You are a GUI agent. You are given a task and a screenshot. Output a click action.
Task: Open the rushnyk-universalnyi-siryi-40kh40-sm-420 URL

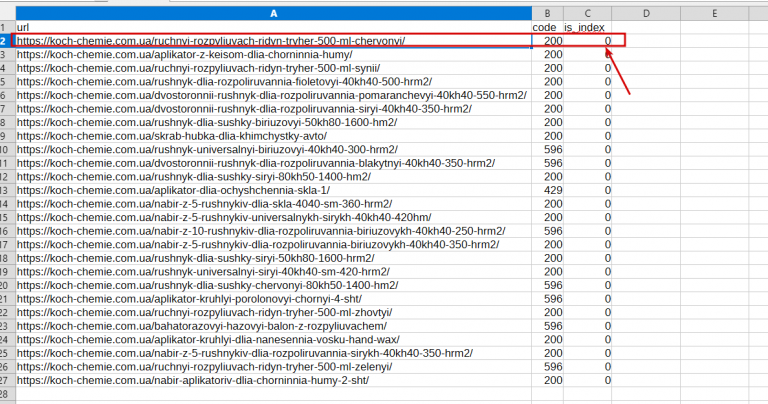click(x=203, y=271)
